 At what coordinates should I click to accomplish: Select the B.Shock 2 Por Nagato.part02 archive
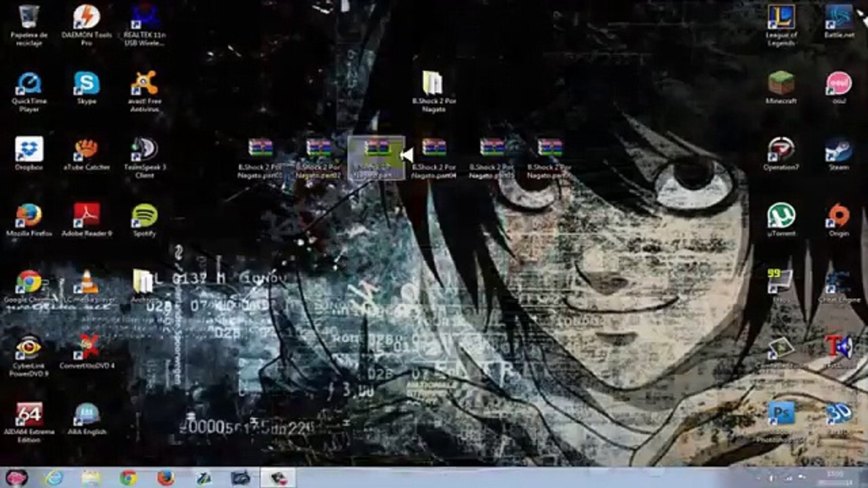[x=319, y=159]
